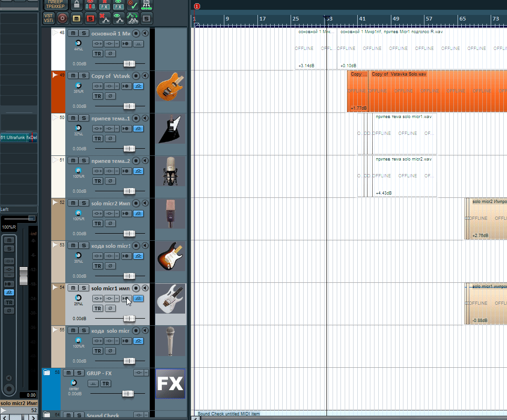This screenshot has width=507, height=420.
Task: Select припев тема solo micr1.wav item
Action: coord(404,133)
